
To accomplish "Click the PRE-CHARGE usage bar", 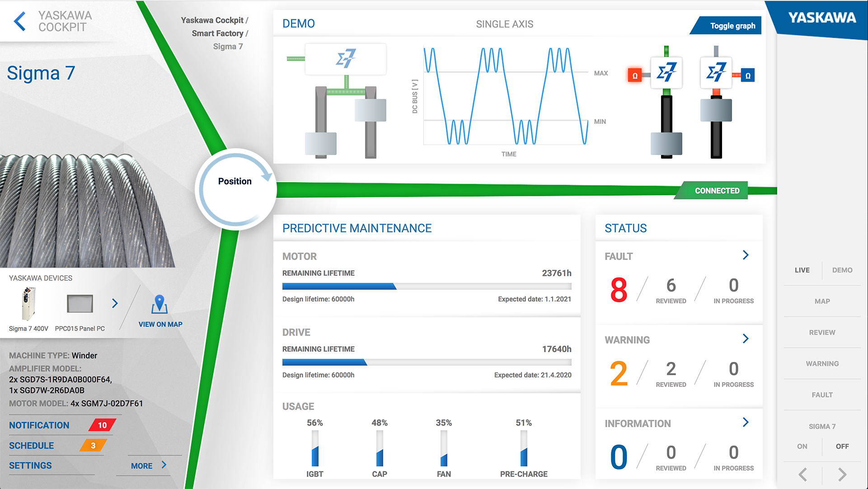I will (x=524, y=448).
